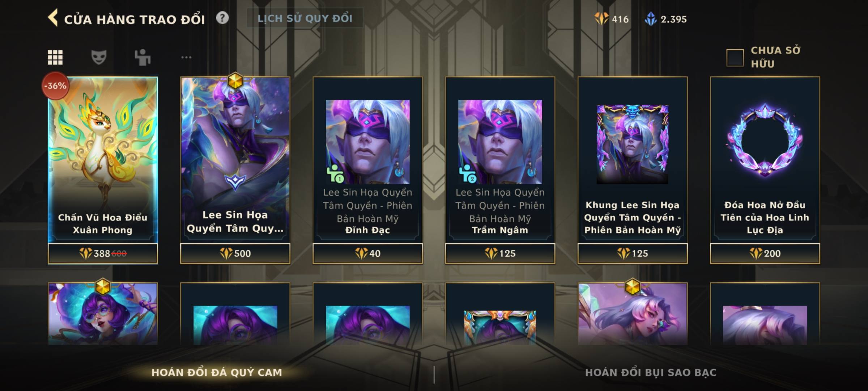868x391 pixels.
Task: Open the purple-haired skin card in second row
Action: click(103, 314)
